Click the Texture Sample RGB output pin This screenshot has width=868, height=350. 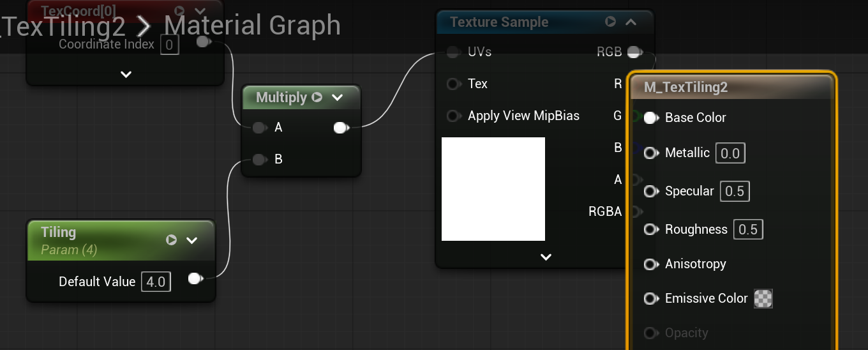coord(634,52)
